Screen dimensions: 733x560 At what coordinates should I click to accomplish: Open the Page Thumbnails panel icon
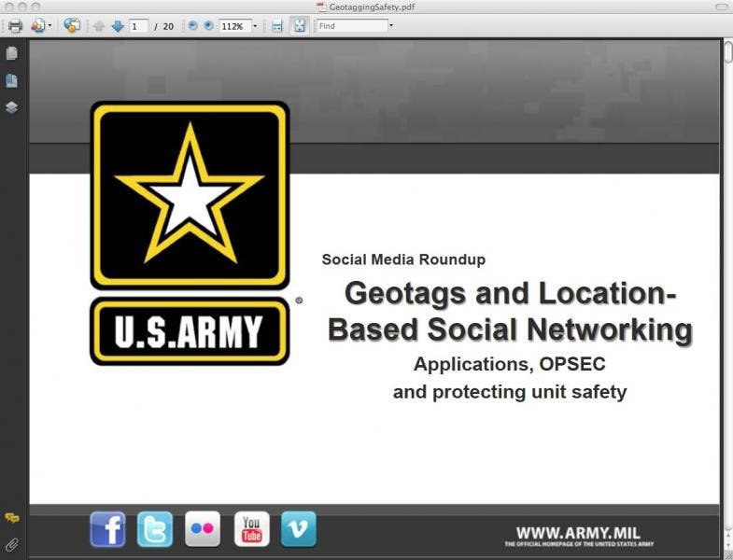tap(12, 53)
